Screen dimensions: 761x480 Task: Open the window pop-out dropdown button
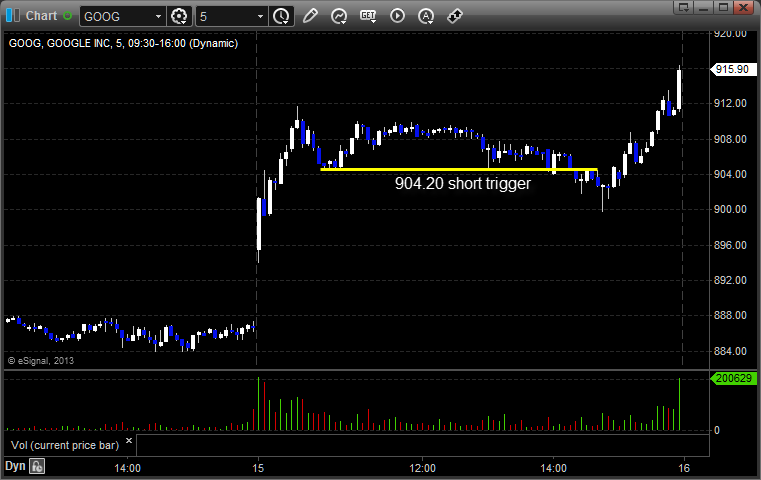click(x=684, y=7)
